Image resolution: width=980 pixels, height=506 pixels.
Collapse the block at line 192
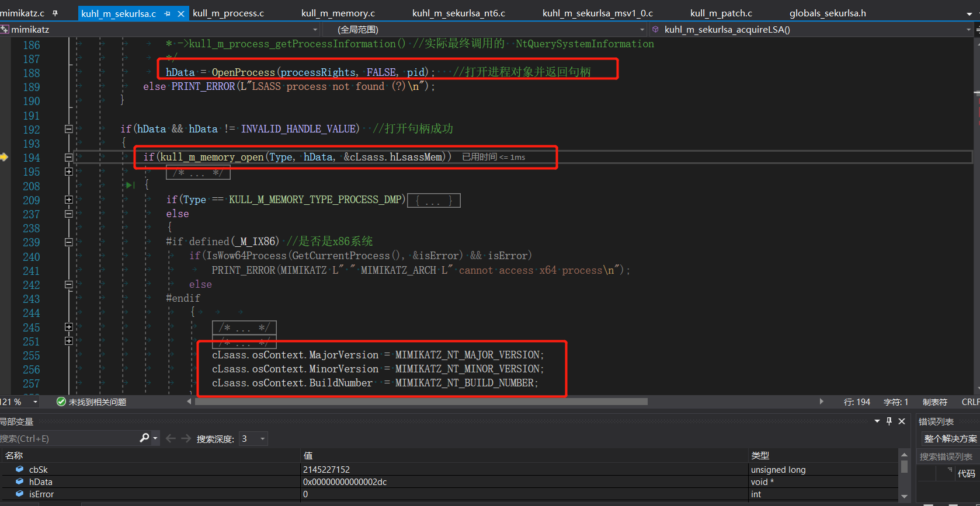[68, 129]
